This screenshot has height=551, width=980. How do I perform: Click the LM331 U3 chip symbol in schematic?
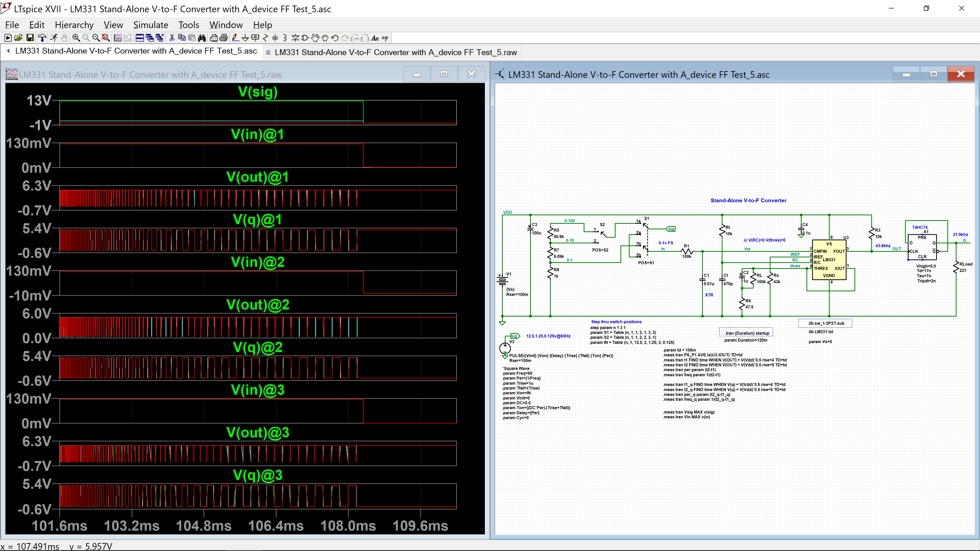coord(829,260)
